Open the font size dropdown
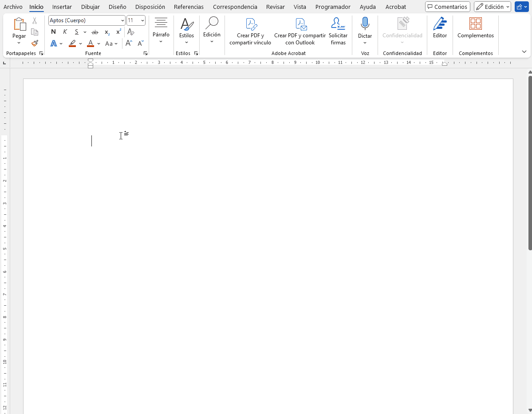 142,21
